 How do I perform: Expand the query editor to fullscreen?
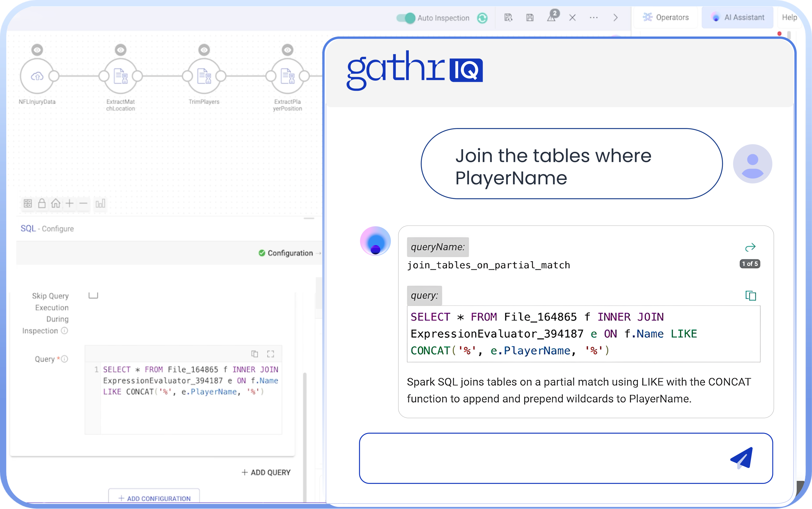(270, 354)
